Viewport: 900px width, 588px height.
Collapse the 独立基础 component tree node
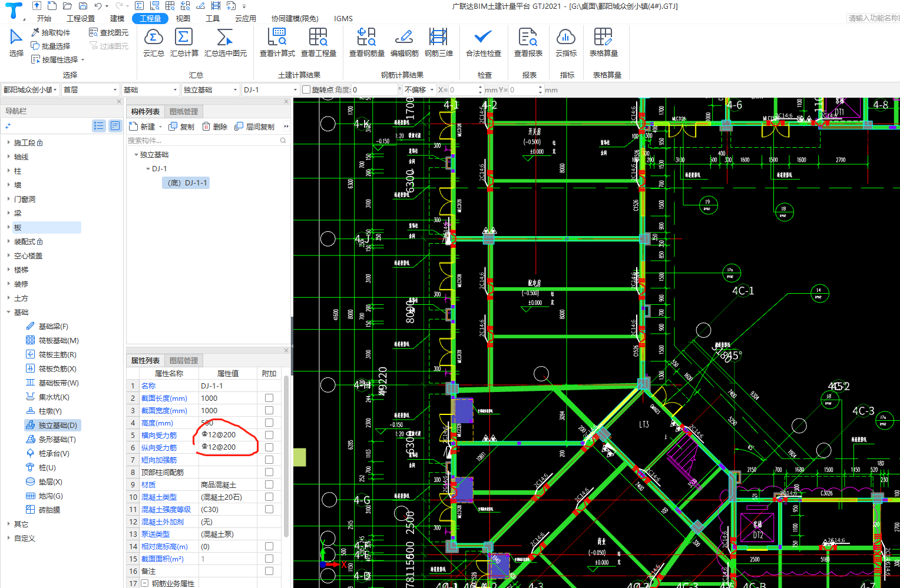click(136, 155)
